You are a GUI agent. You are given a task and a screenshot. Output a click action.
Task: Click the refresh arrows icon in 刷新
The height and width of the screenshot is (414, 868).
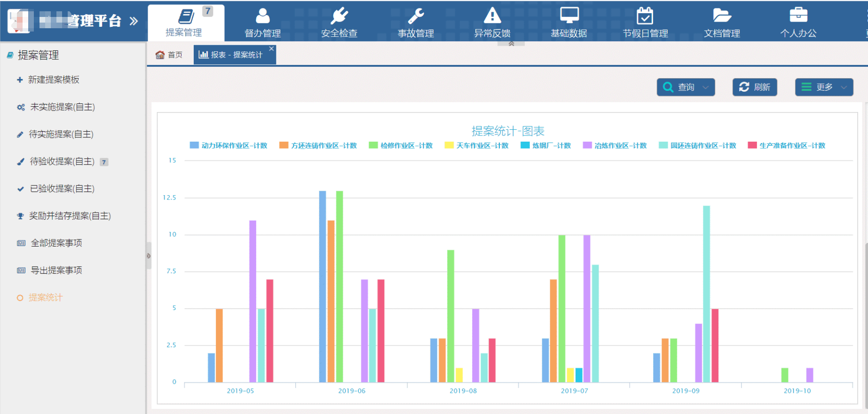[x=744, y=87]
